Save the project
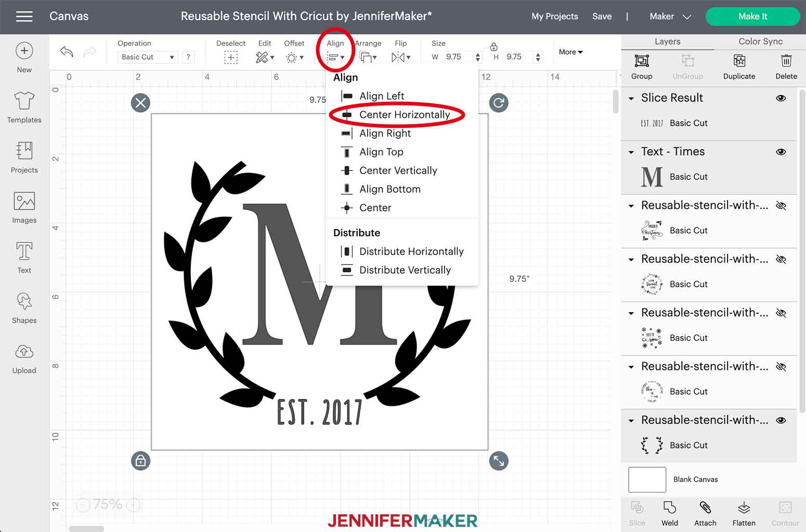This screenshot has width=806, height=532. tap(602, 17)
